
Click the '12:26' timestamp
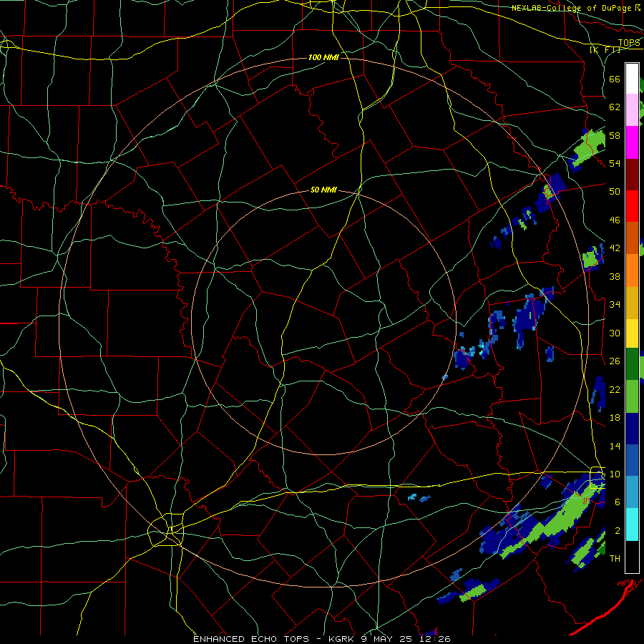pyautogui.click(x=436, y=639)
